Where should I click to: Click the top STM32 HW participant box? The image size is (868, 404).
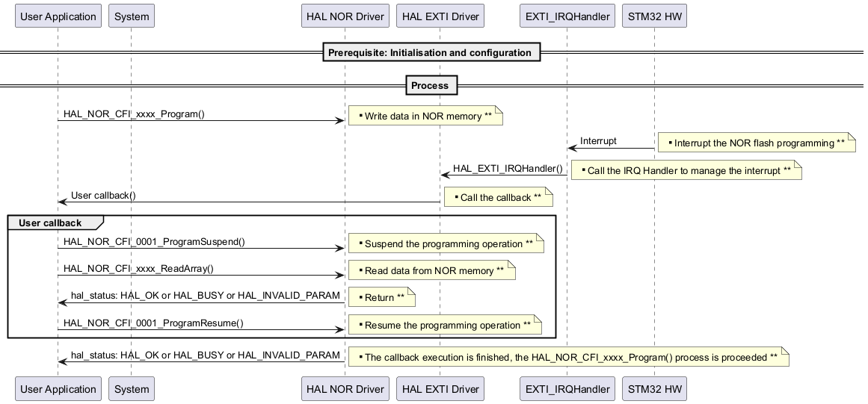tap(653, 16)
